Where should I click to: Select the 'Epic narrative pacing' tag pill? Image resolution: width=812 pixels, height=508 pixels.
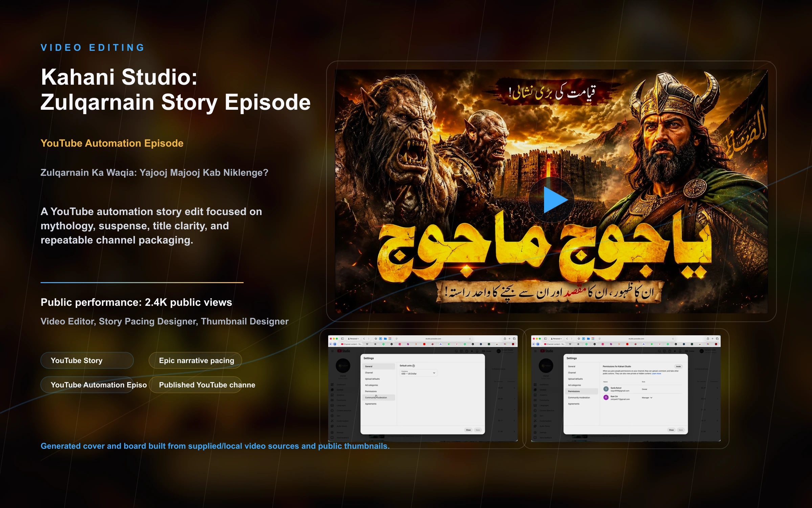[x=195, y=360]
